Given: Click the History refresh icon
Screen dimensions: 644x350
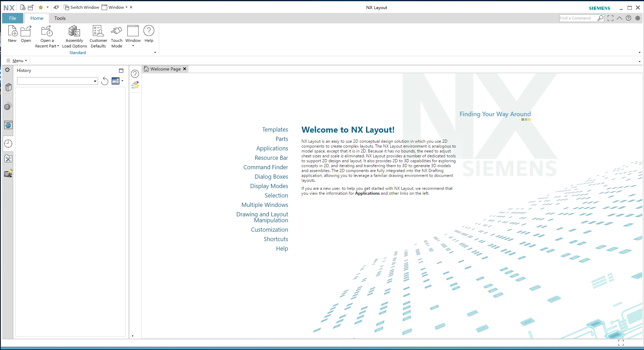Looking at the screenshot, I should tap(105, 81).
